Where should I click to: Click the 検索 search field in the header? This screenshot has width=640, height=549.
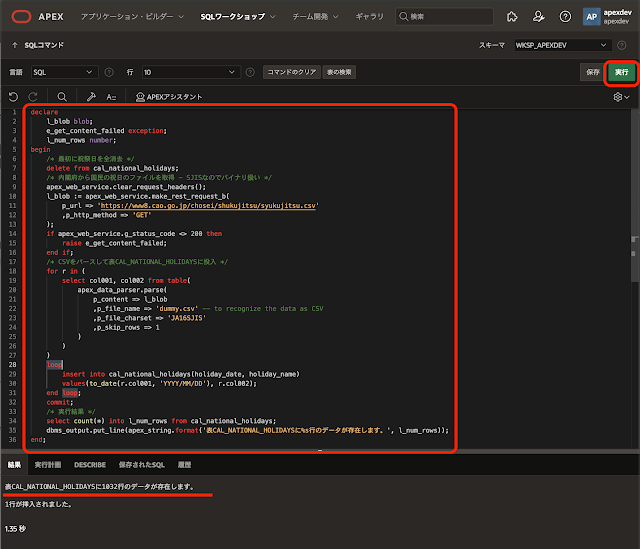[444, 16]
